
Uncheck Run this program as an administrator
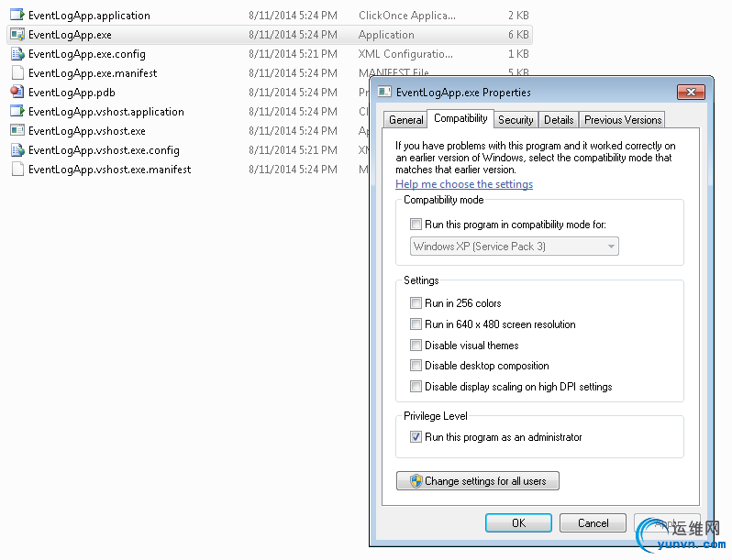(416, 437)
